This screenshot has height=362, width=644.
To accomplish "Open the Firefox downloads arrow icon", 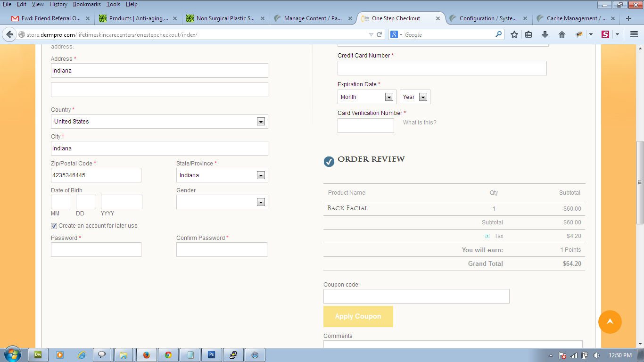I will pyautogui.click(x=545, y=34).
